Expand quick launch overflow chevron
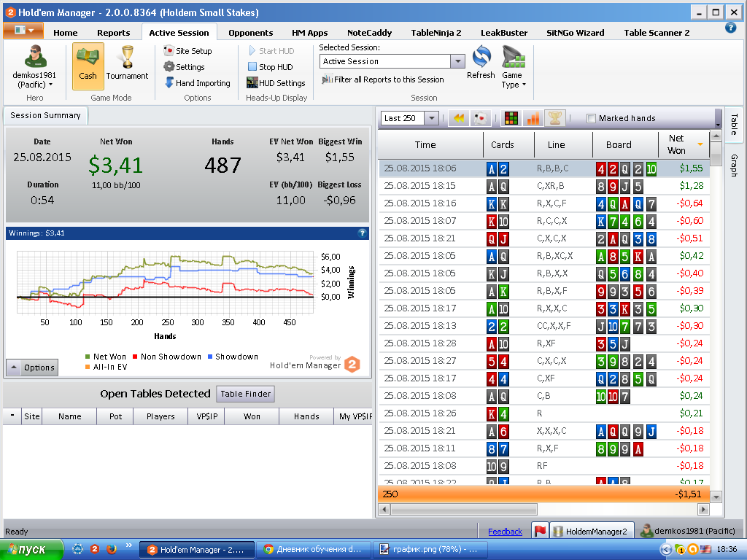Screen dimensions: 747x560 [128, 545]
